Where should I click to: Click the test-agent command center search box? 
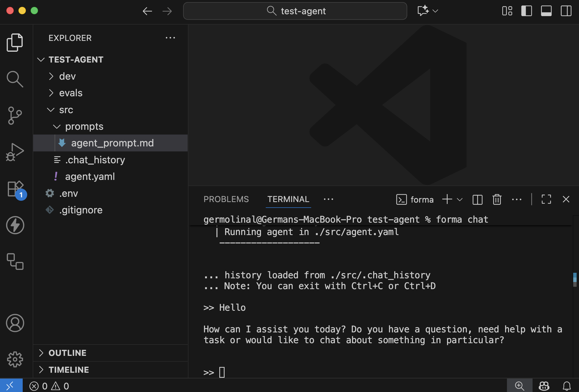(295, 11)
